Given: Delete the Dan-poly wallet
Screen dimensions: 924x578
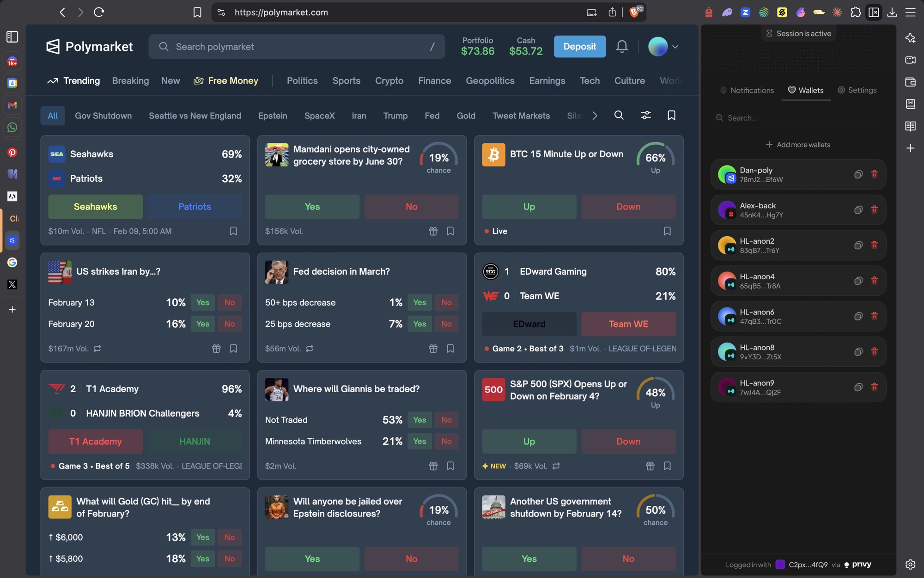Looking at the screenshot, I should (x=874, y=174).
